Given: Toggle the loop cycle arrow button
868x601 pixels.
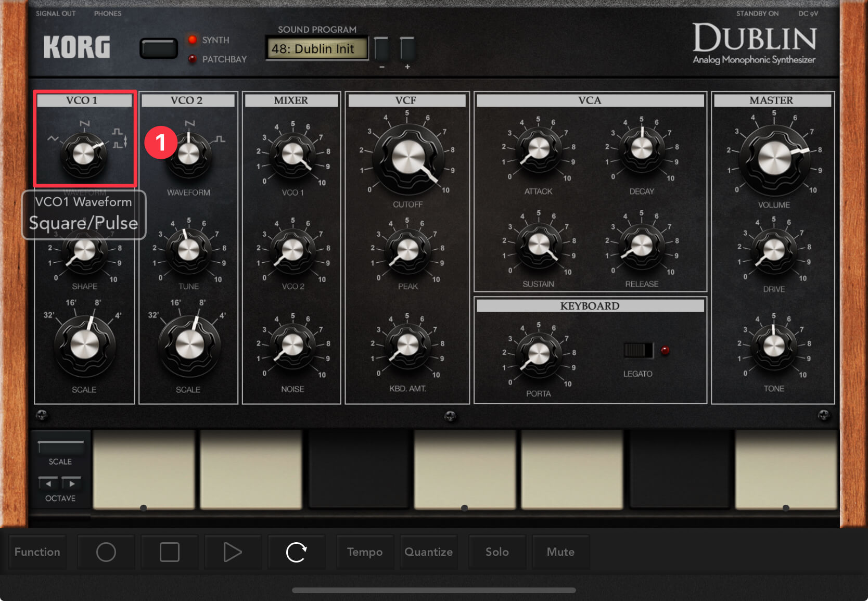Looking at the screenshot, I should (296, 552).
